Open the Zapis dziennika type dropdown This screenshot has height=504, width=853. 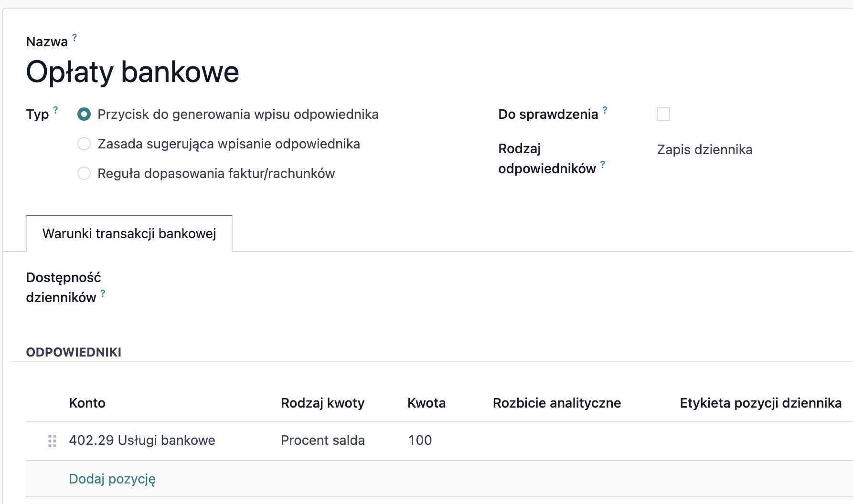[704, 150]
